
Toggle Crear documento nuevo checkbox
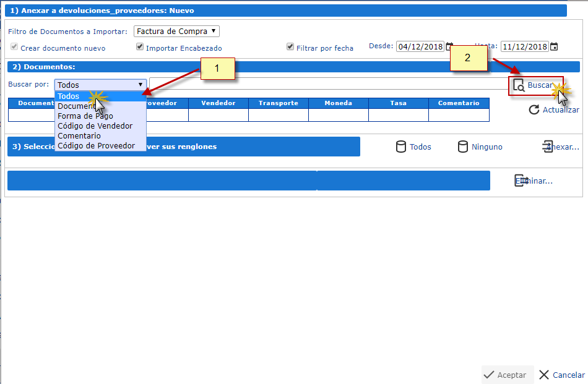(14, 46)
